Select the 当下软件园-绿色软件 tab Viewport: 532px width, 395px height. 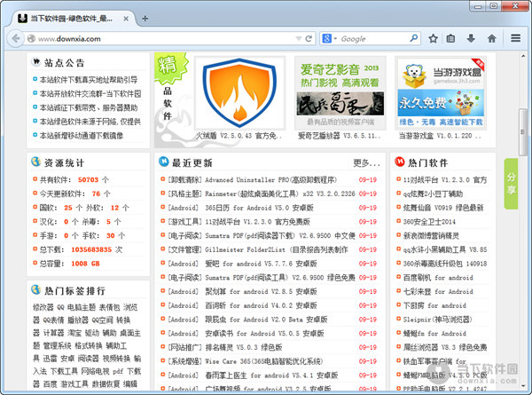(71, 19)
